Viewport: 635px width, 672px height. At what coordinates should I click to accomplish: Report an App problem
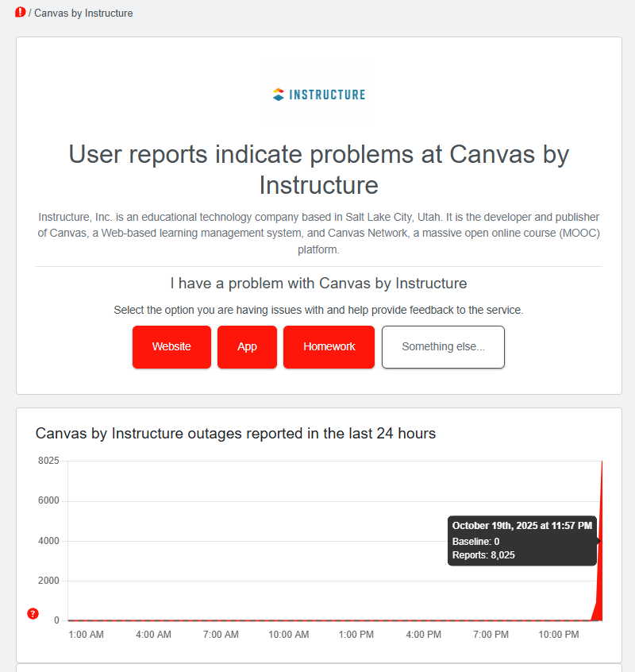pyautogui.click(x=247, y=346)
